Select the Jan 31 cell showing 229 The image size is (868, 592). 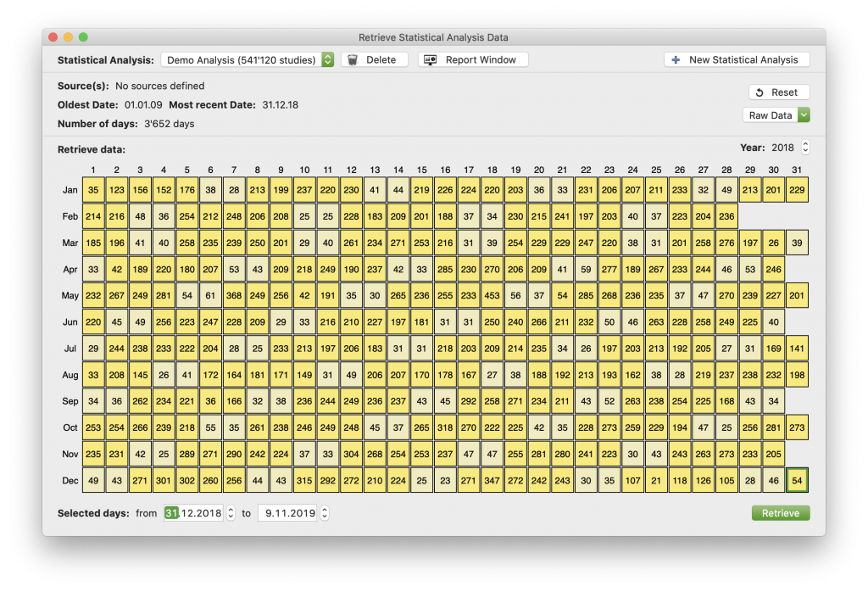pos(797,190)
